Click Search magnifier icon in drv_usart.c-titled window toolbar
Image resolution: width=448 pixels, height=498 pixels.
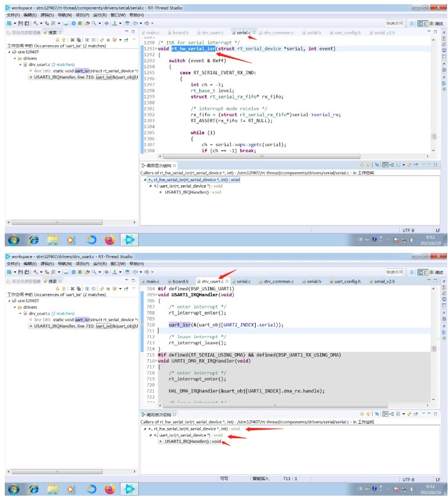tap(94, 272)
